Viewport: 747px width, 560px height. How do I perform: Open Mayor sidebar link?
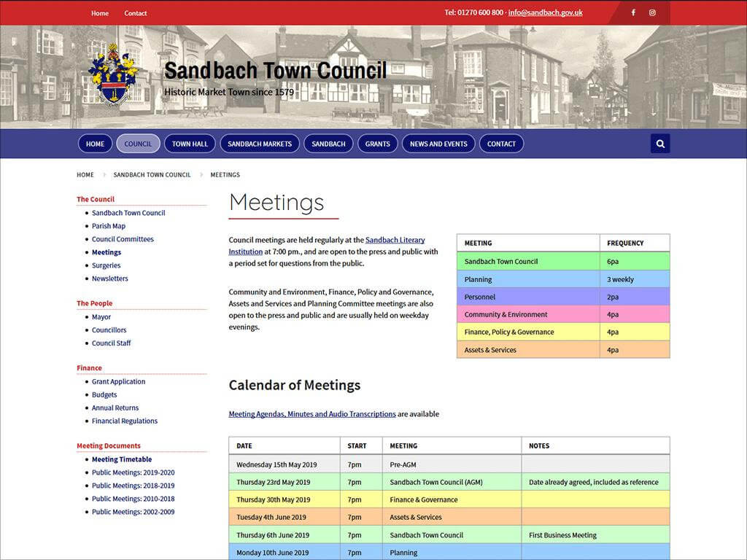click(x=101, y=316)
